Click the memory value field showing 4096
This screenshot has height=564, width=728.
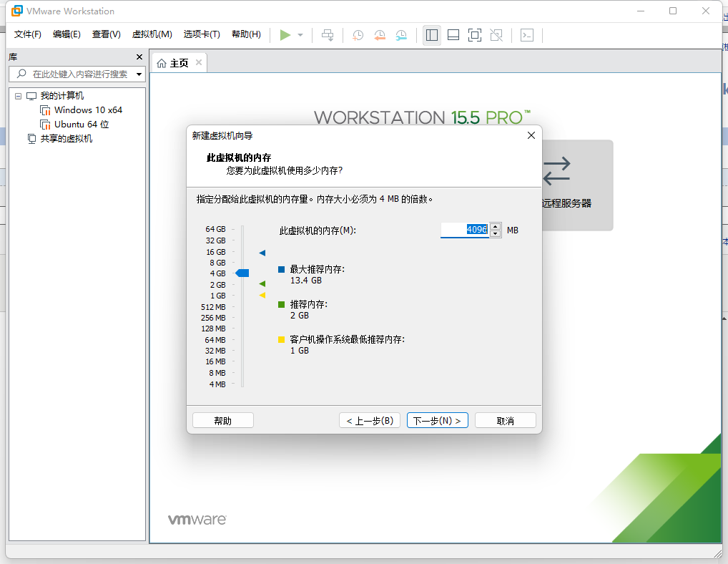tap(465, 230)
